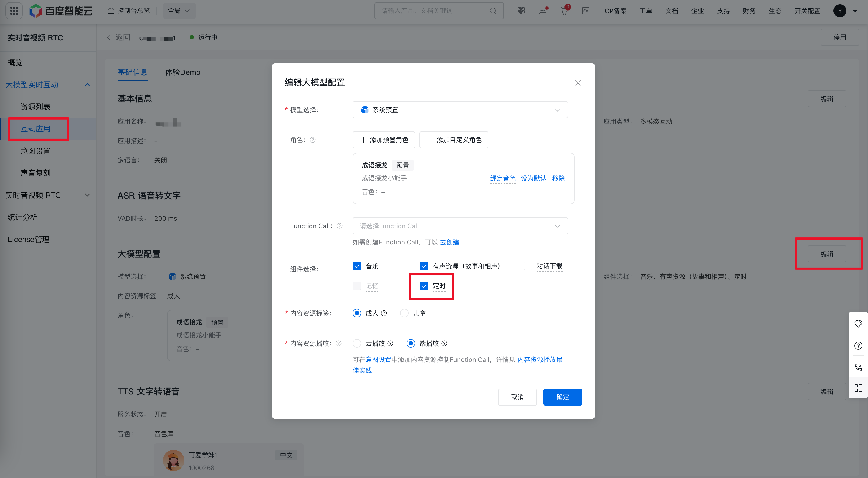Open the 模型选择 系统预置 dropdown
The height and width of the screenshot is (478, 868).
[x=460, y=110]
